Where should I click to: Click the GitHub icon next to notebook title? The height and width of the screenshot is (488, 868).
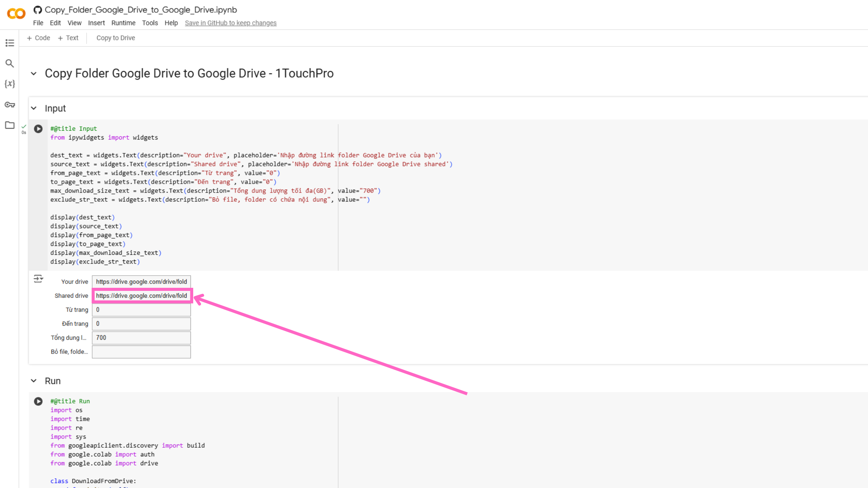click(38, 10)
